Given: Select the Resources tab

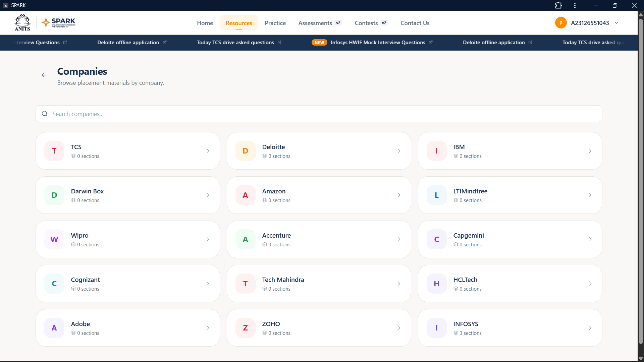Looking at the screenshot, I should click(x=239, y=23).
